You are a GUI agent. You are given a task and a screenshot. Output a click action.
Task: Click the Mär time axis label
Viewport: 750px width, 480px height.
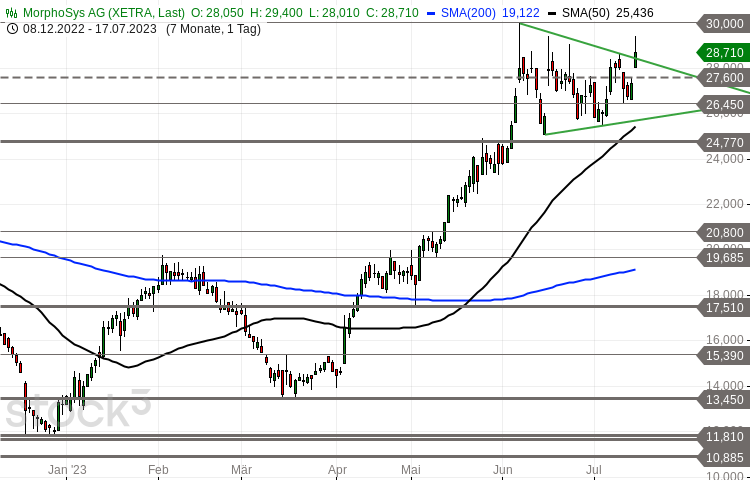click(x=242, y=469)
